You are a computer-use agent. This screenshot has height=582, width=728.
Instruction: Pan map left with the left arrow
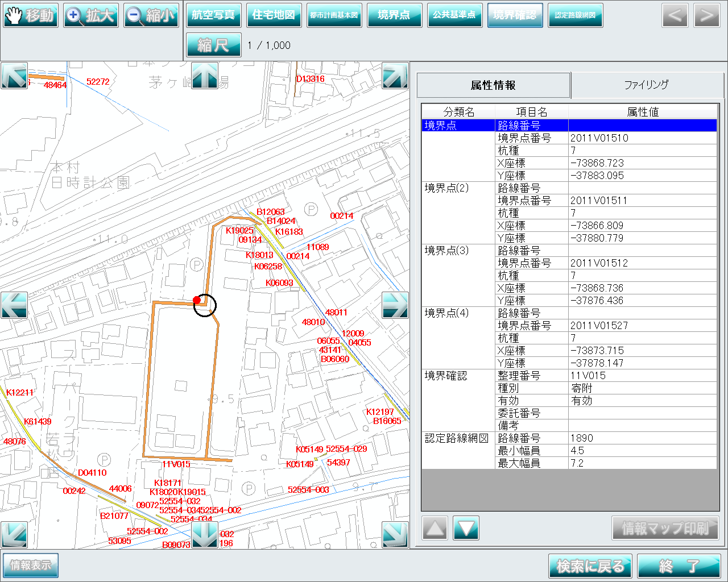(x=14, y=305)
